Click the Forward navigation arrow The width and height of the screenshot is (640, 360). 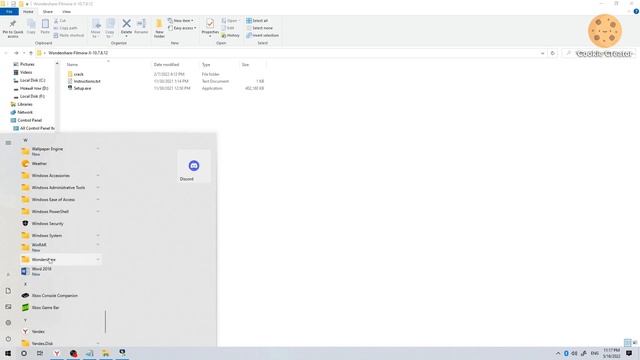coord(16,53)
